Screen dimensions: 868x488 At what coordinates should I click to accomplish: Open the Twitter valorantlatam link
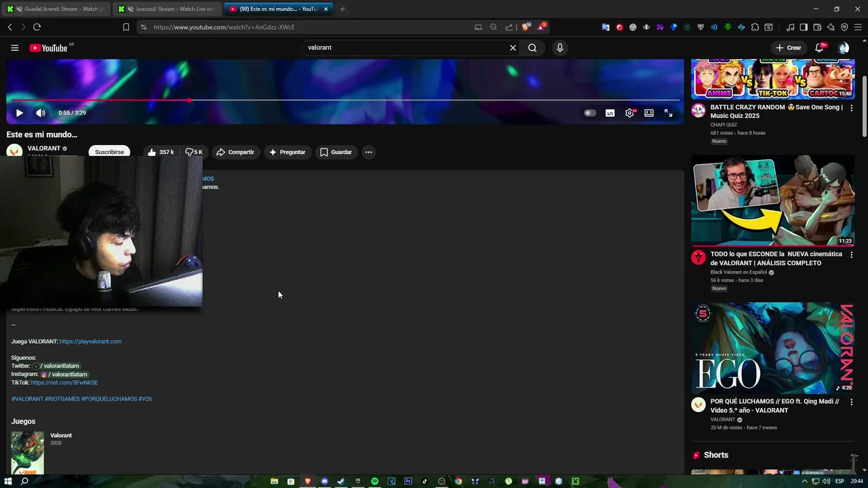(57, 366)
